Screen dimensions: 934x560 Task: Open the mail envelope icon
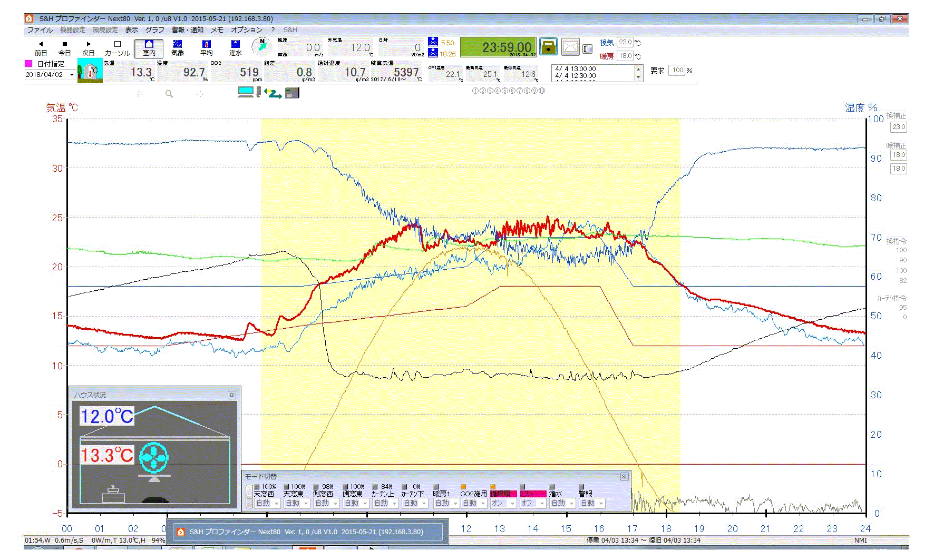570,47
